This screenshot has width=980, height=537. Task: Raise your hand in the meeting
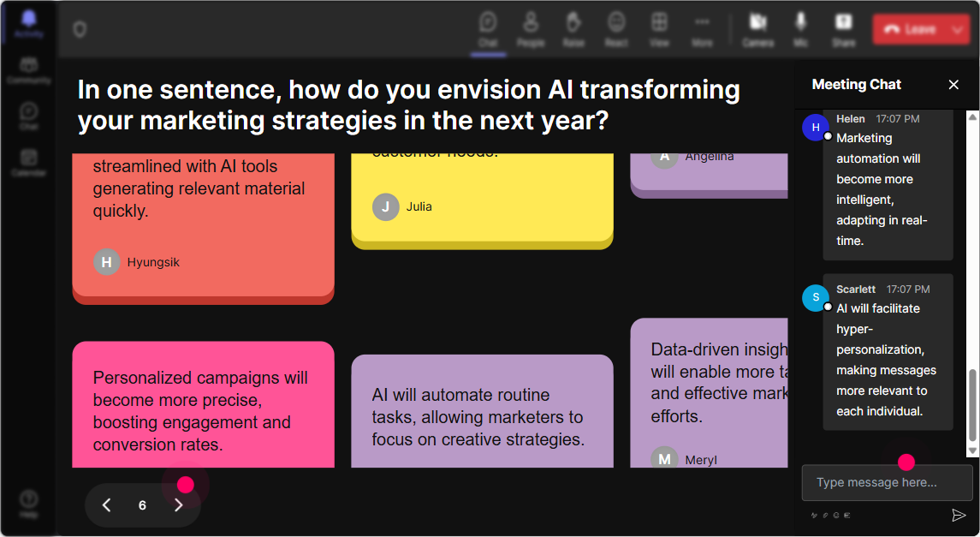coord(573,29)
